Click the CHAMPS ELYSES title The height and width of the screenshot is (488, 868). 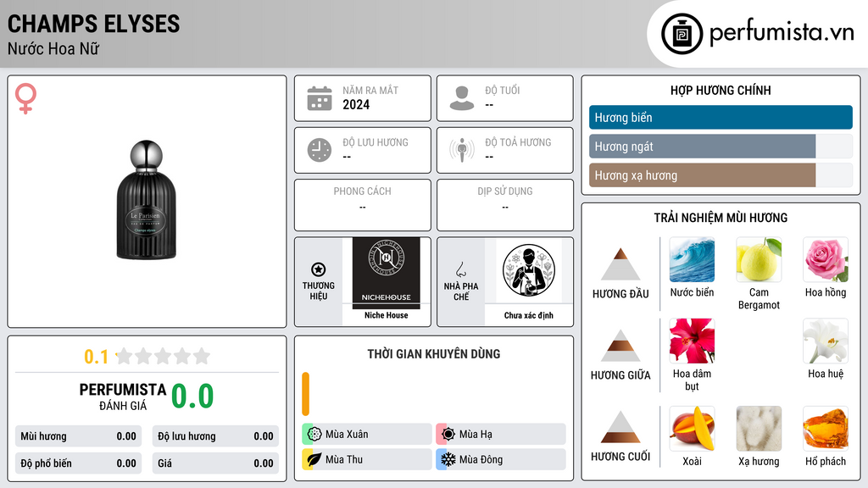(93, 25)
